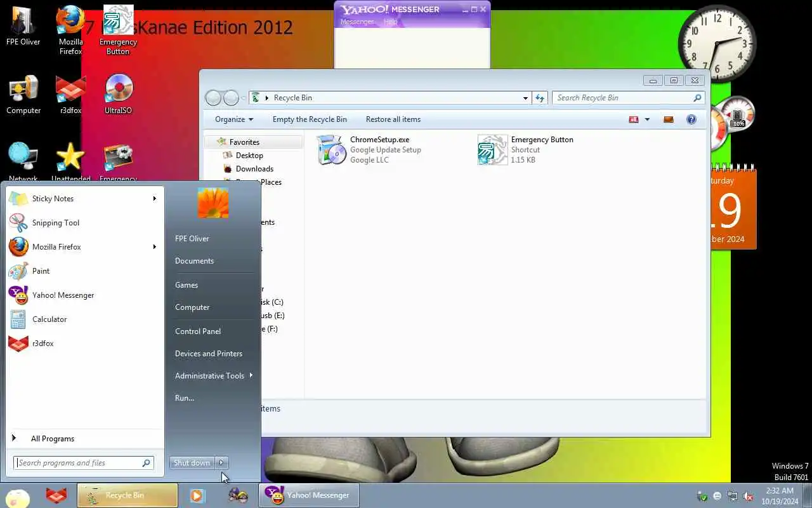Select Mozilla Firefox desktop shortcut

pyautogui.click(x=70, y=30)
